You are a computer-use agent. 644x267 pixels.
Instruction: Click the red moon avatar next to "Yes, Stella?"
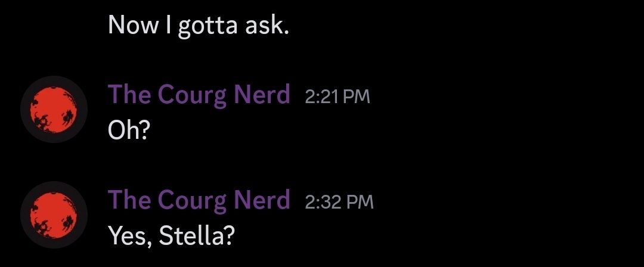tap(54, 215)
